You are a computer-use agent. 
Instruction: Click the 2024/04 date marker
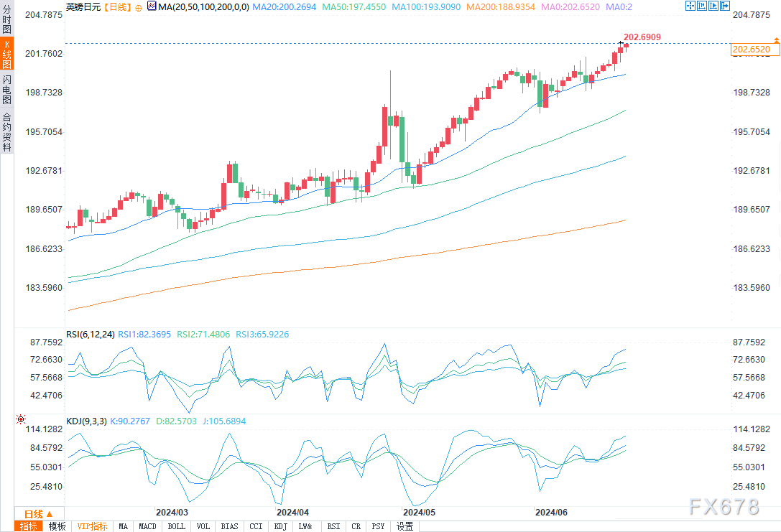293,512
